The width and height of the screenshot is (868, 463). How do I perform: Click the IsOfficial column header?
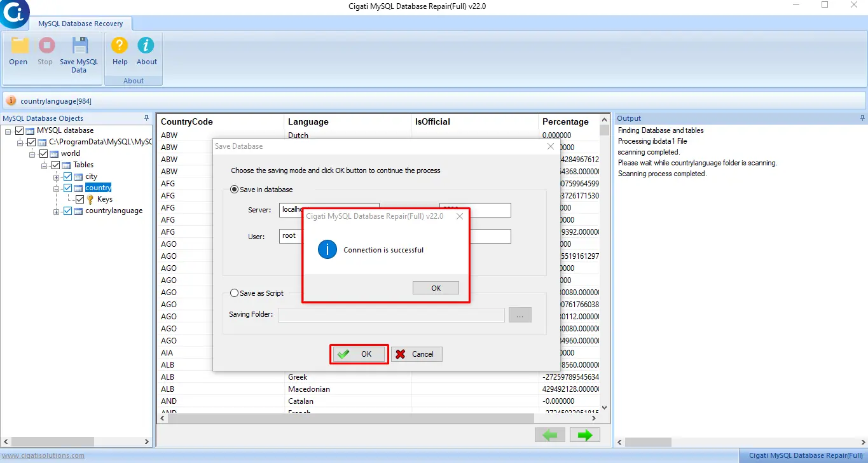[x=475, y=121]
